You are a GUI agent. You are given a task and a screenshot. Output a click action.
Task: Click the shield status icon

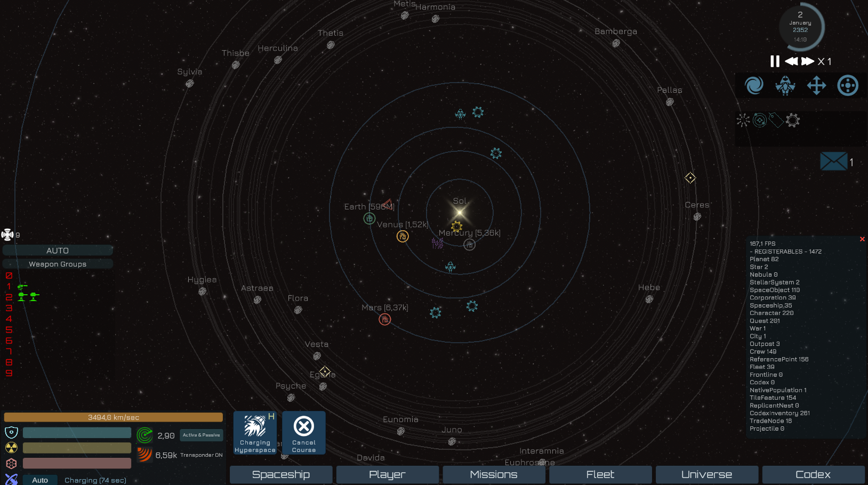pos(11,432)
